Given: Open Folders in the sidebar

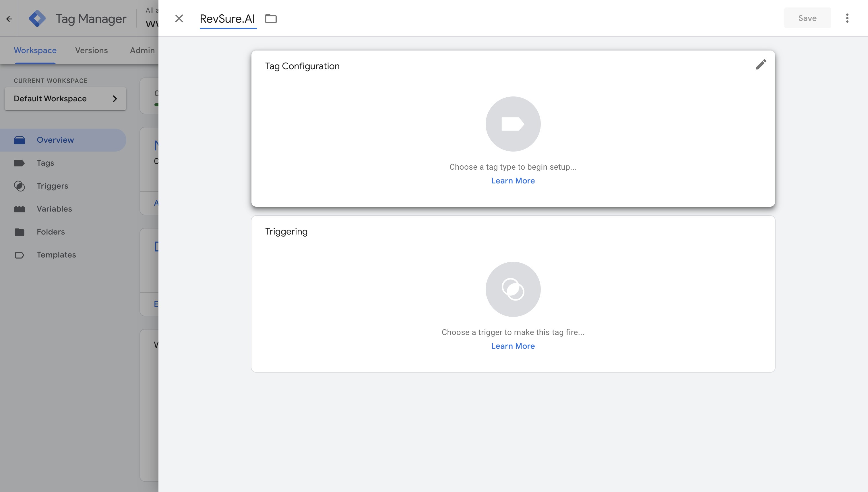Looking at the screenshot, I should coord(51,232).
